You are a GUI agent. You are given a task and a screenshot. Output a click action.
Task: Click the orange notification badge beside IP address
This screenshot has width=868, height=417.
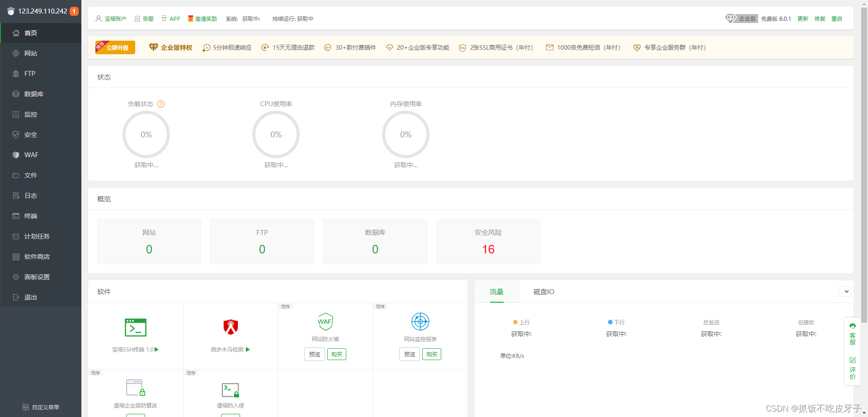[74, 11]
